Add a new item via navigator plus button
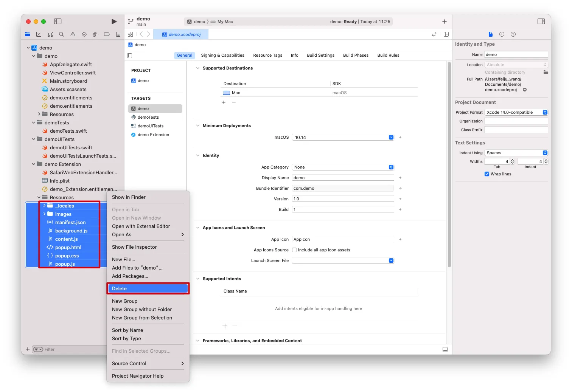572x392 pixels. coord(28,349)
